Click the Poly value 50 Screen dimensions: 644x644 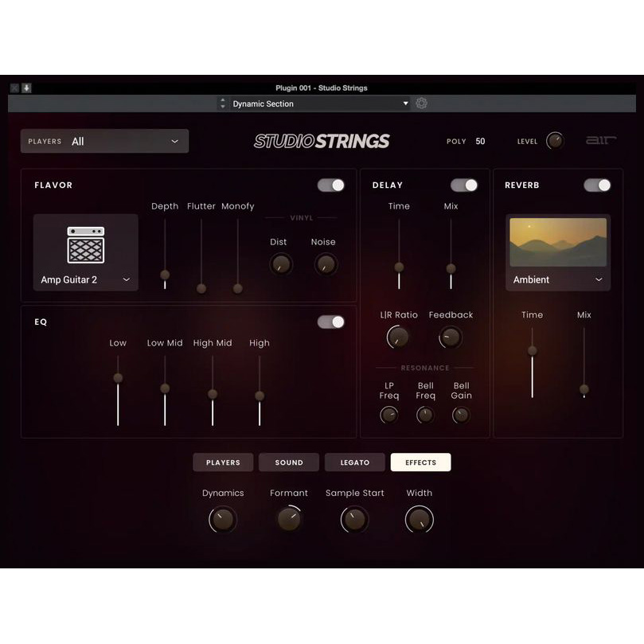click(480, 141)
